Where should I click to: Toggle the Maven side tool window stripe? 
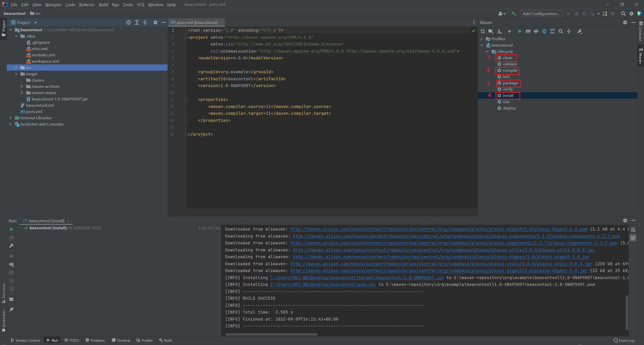click(641, 56)
